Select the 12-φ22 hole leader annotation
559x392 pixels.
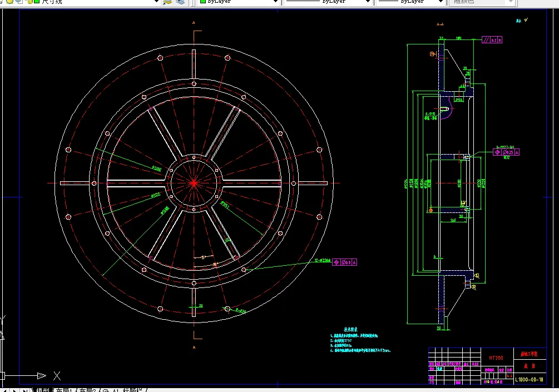(323, 261)
